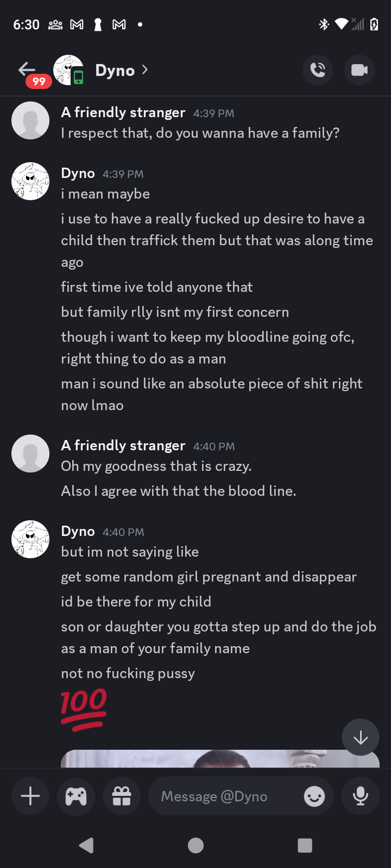Tap the back arrow button
Screen dimensions: 391x868
[x=27, y=69]
